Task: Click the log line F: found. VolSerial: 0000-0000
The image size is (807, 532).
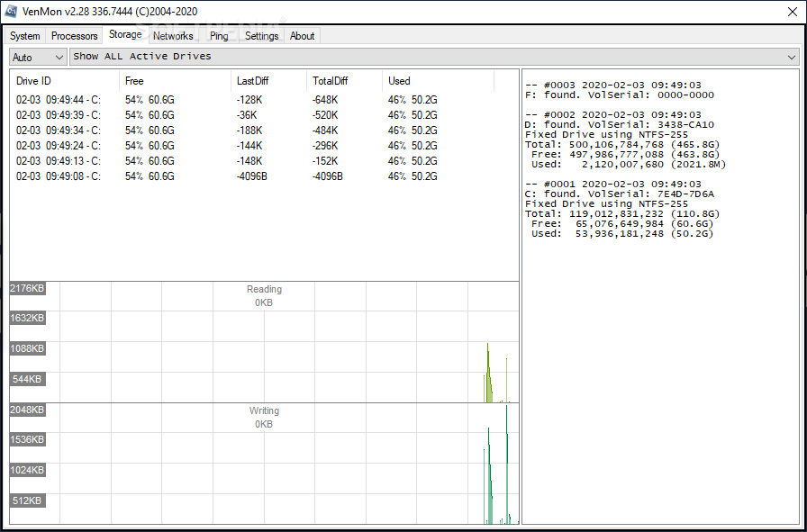Action: pos(620,95)
